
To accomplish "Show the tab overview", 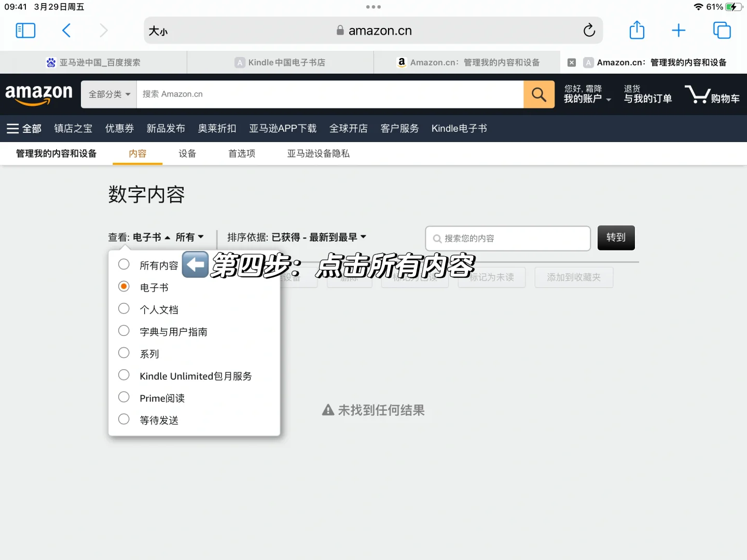I will (722, 31).
